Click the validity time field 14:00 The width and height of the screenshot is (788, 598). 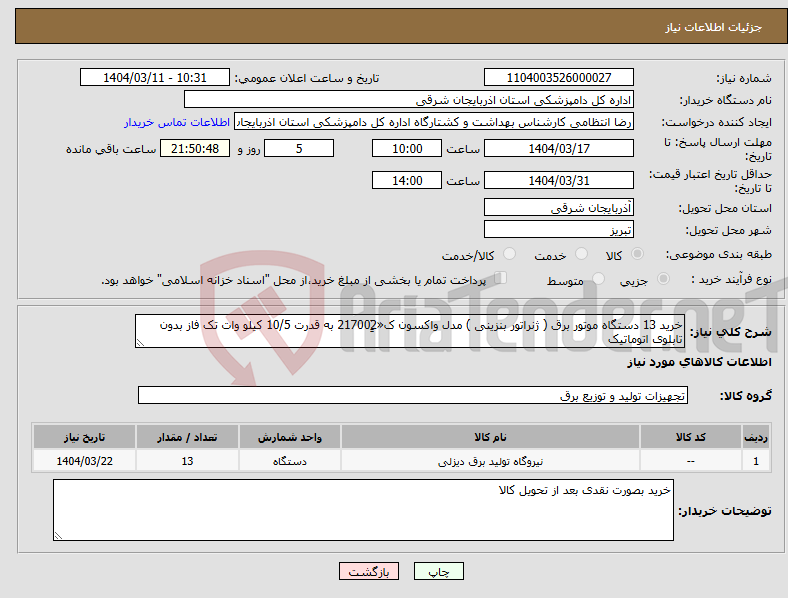[407, 180]
